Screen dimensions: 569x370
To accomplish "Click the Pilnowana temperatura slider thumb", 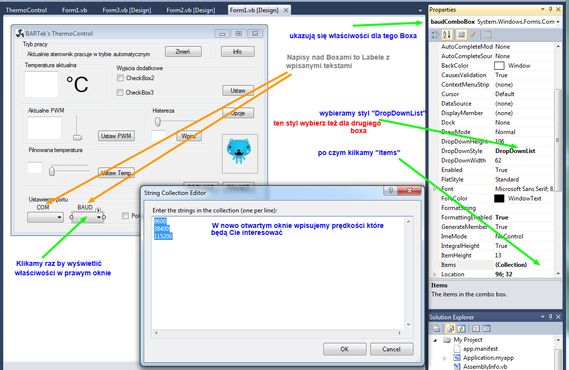I will tap(52, 171).
